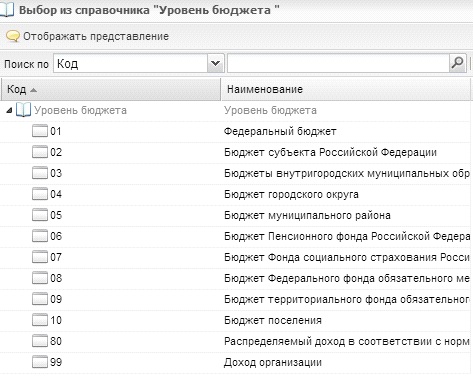Click the item icon for code 09
473x377 pixels.
40,299
